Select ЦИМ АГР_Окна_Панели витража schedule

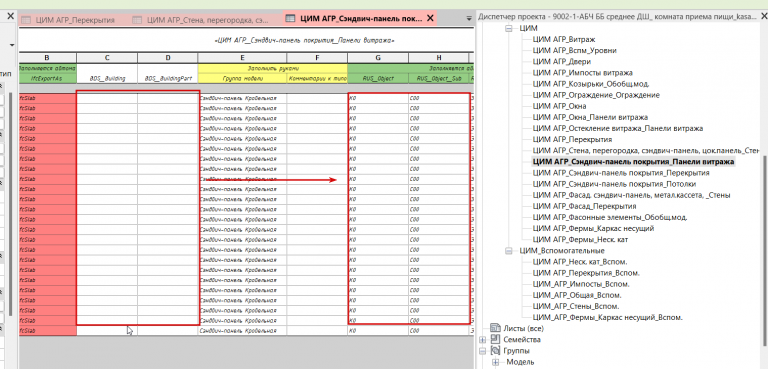(x=590, y=117)
